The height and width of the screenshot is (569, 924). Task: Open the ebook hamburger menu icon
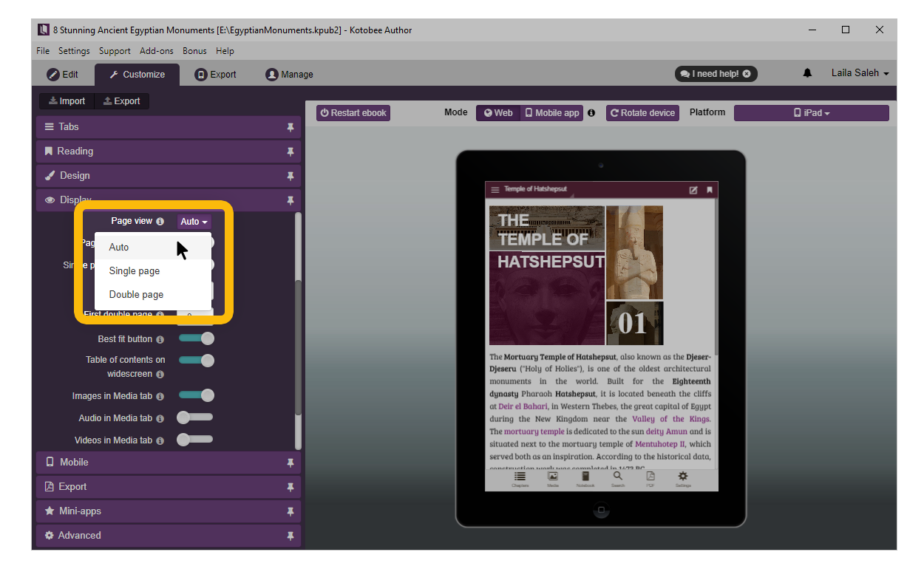pyautogui.click(x=495, y=191)
